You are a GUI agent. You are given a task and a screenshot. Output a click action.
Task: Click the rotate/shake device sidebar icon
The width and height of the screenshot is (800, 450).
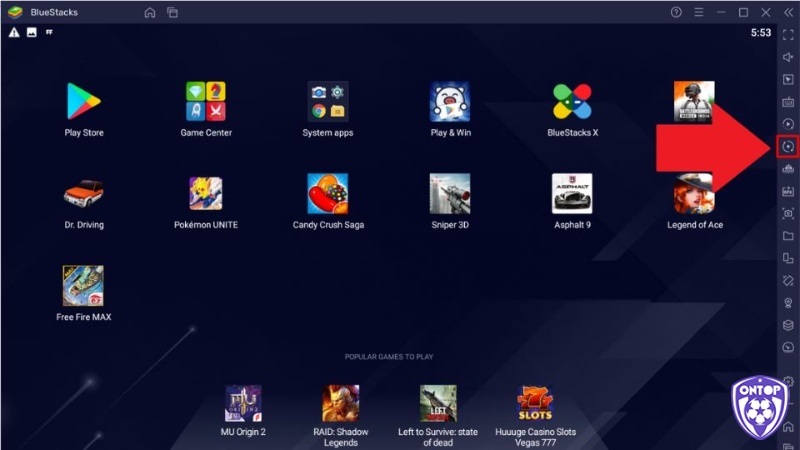(788, 281)
